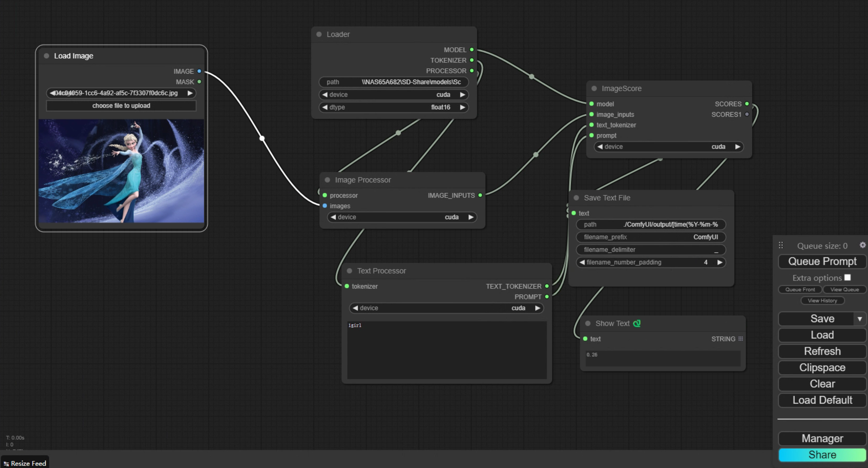868x468 pixels.
Task: Click the Queue Prompt button
Action: click(x=822, y=261)
